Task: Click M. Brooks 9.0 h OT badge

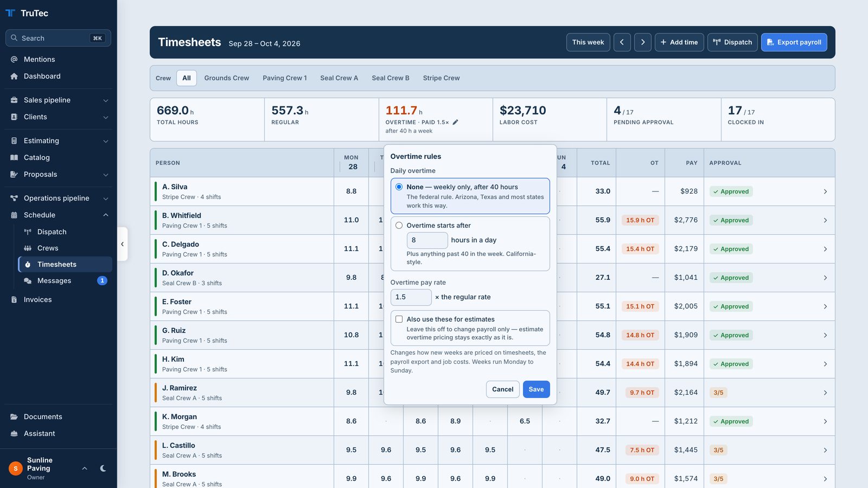Action: point(642,479)
